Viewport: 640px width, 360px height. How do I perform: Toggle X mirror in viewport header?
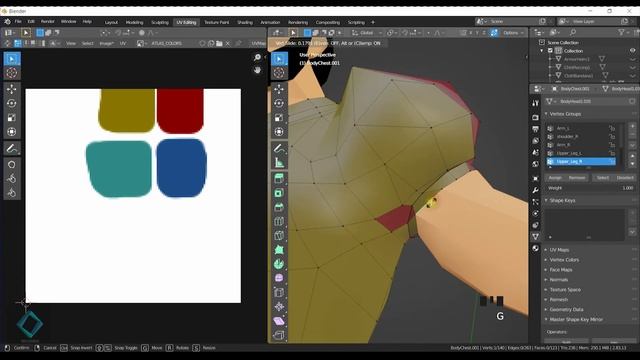(x=471, y=33)
